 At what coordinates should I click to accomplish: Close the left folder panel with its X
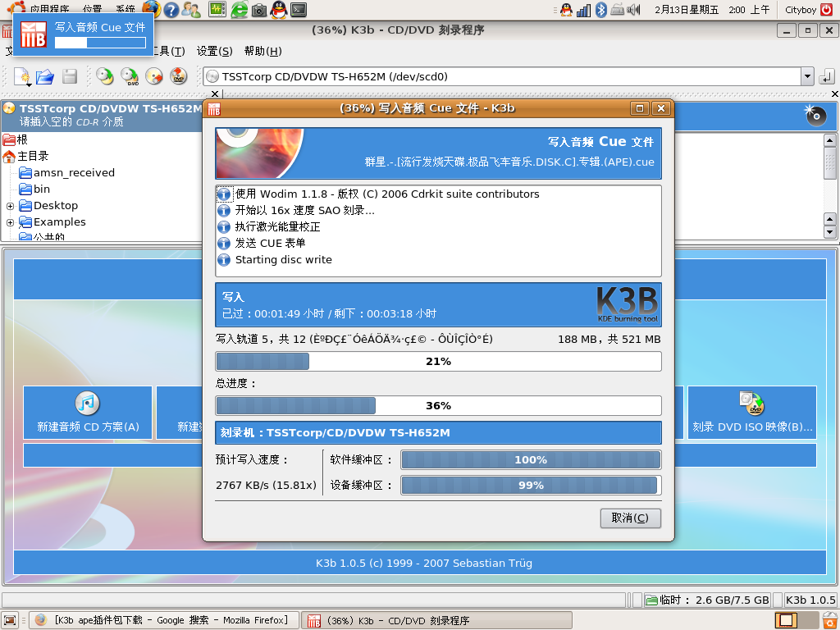pos(215,94)
